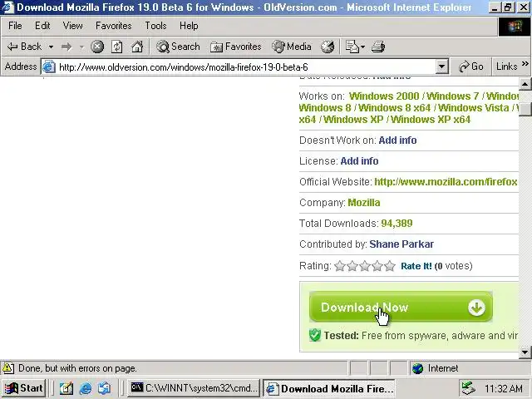This screenshot has height=399, width=532.
Task: Rate with the first star
Action: click(340, 266)
